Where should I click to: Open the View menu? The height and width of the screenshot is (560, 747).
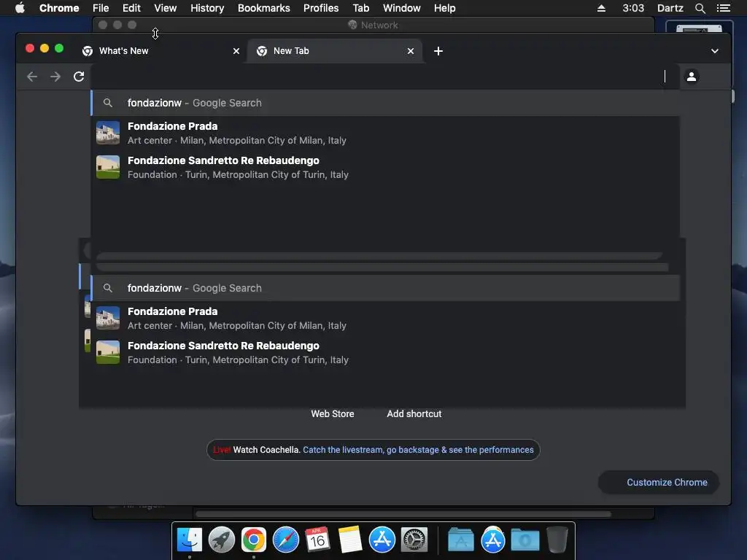(x=166, y=8)
